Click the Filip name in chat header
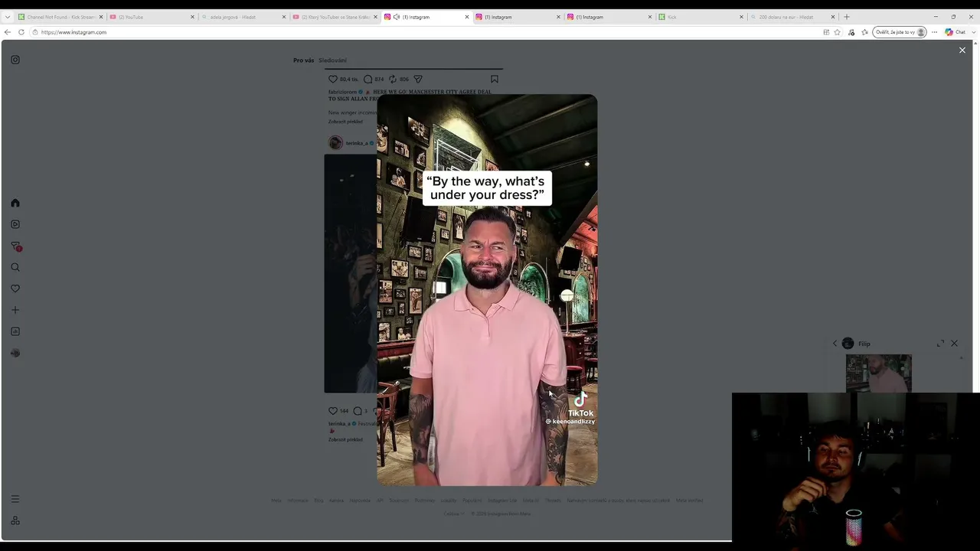The image size is (980, 551). (864, 344)
